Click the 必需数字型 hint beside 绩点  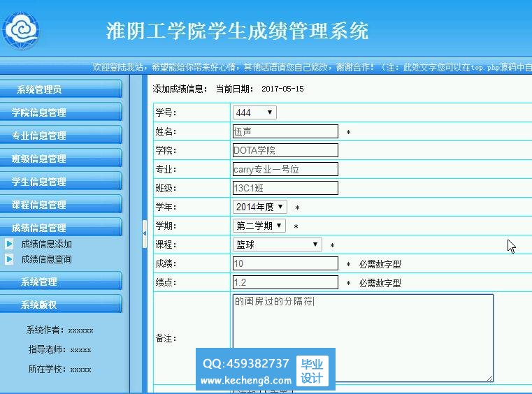coord(380,283)
